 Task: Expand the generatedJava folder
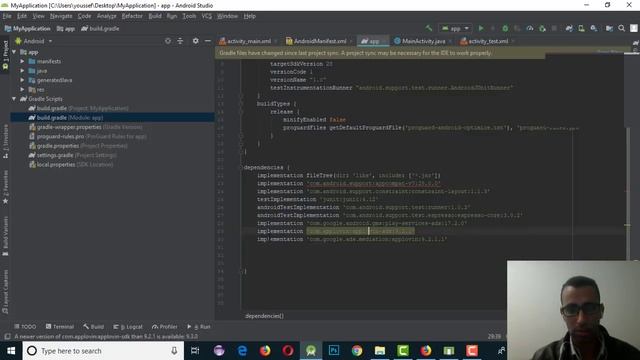tap(22, 80)
